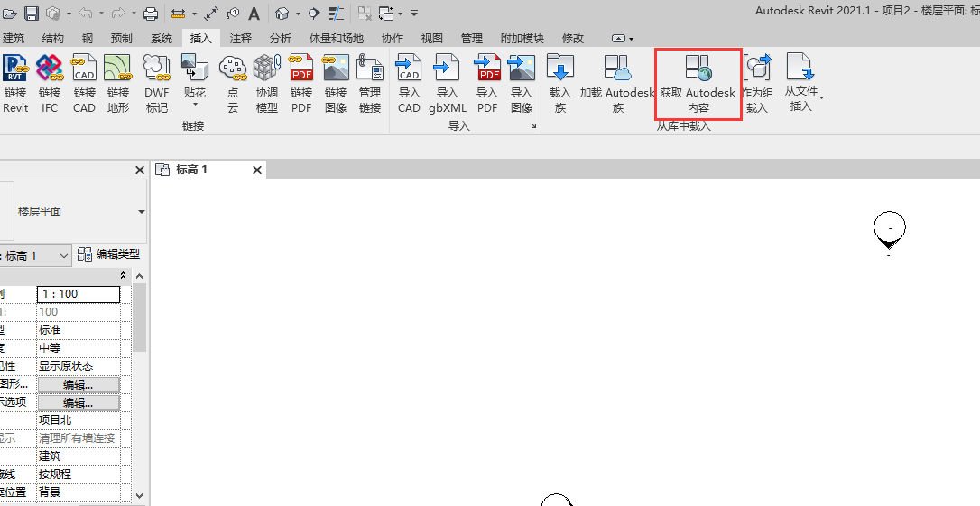The width and height of the screenshot is (980, 506).
Task: Open DWF Markup (DWF 标记) tool
Action: click(157, 83)
